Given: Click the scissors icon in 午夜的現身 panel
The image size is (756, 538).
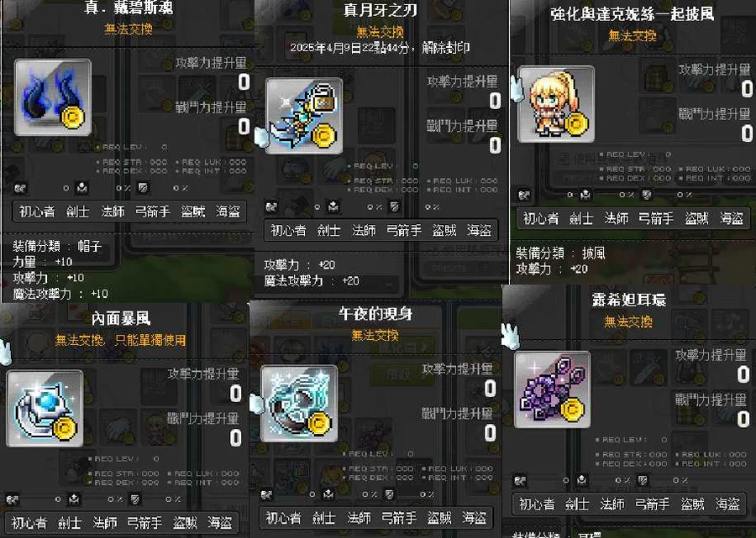Looking at the screenshot, I should pos(266,494).
